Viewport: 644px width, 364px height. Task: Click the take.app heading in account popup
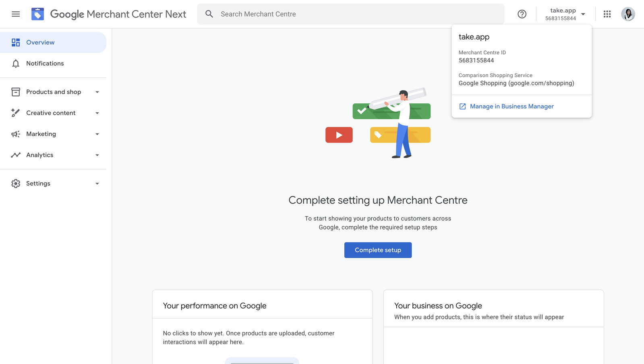pyautogui.click(x=474, y=37)
